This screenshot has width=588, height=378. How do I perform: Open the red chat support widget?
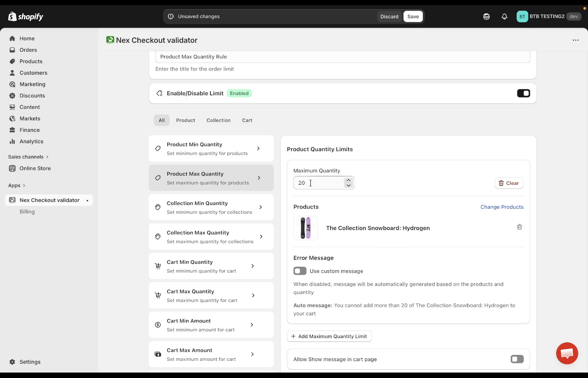[x=567, y=353]
